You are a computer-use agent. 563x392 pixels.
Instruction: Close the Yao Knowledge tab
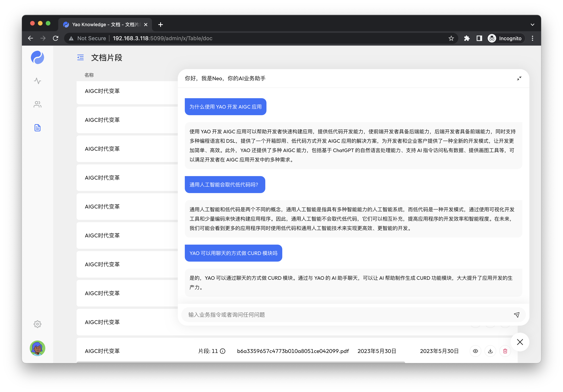(146, 25)
